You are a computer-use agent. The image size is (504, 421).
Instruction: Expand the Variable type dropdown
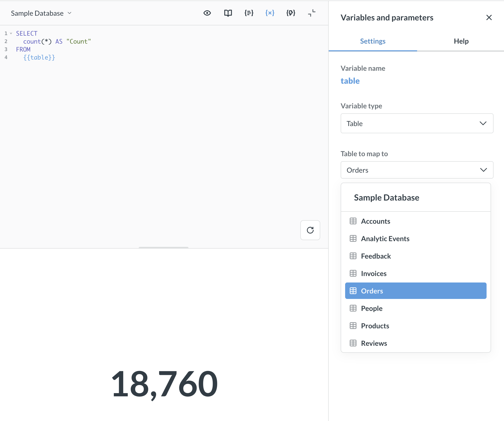[417, 123]
